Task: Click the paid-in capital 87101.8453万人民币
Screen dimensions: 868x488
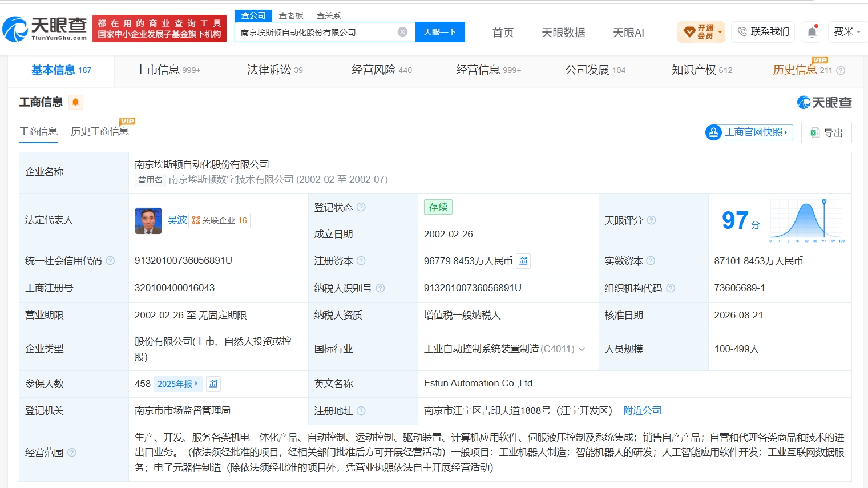Action: (758, 261)
